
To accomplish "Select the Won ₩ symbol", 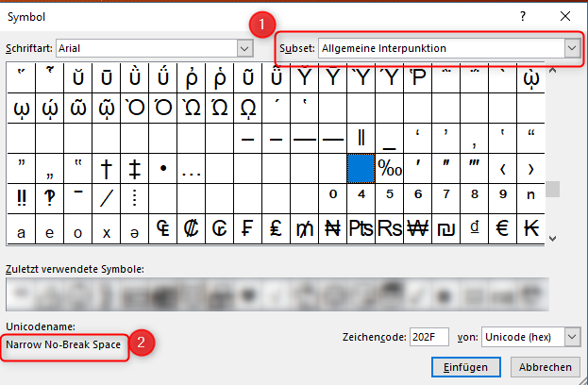I will click(418, 229).
